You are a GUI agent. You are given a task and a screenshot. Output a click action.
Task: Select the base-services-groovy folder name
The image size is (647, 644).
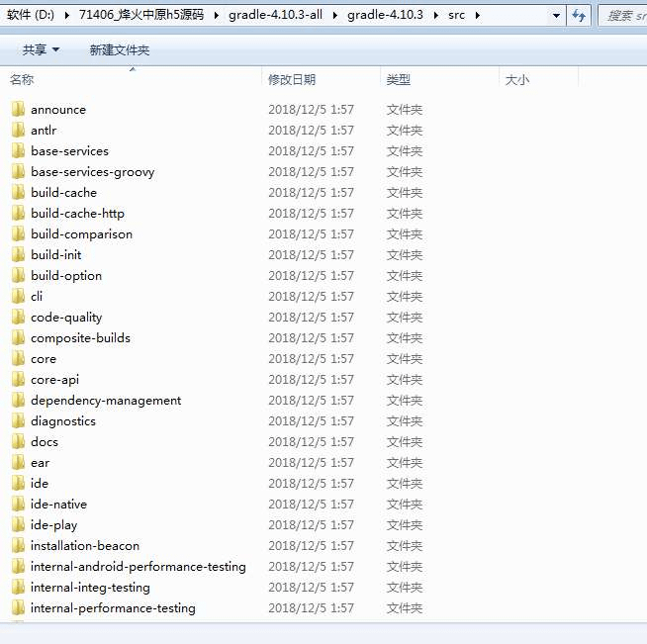click(x=92, y=171)
